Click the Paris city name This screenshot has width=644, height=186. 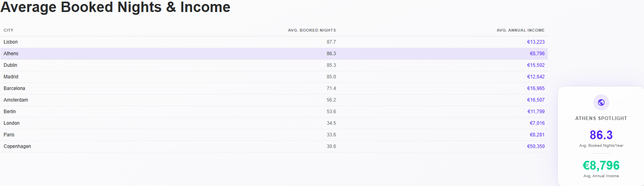9,135
